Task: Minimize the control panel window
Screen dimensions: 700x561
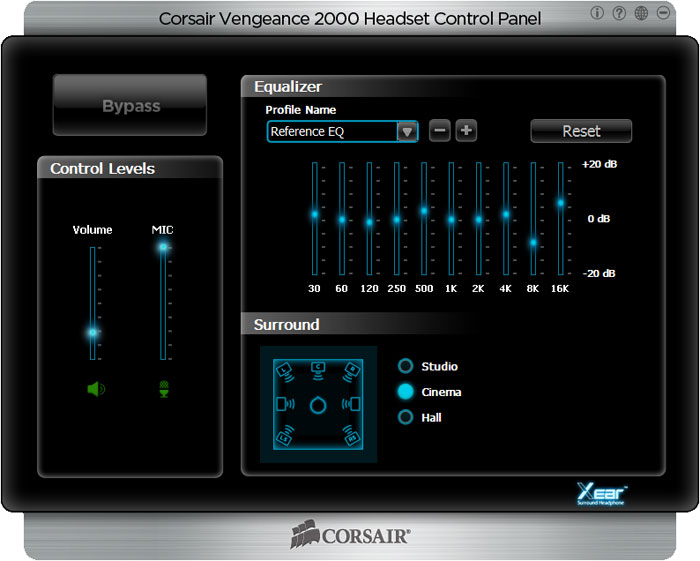Action: point(663,13)
